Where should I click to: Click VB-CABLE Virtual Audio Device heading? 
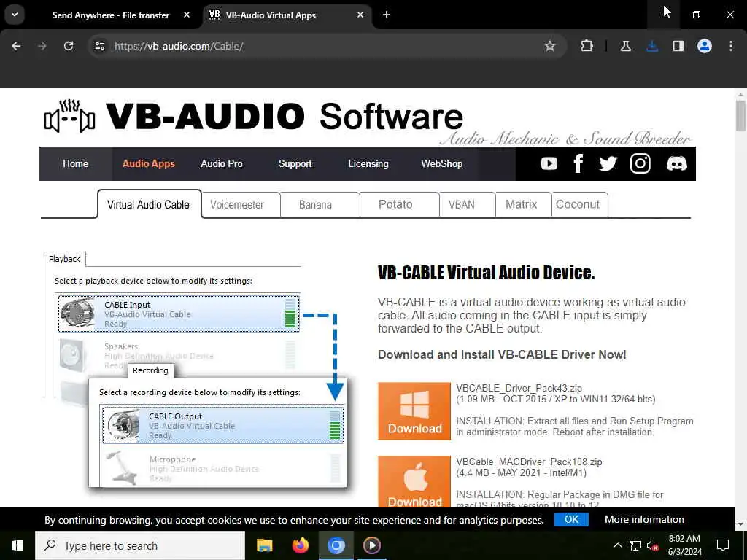point(486,273)
